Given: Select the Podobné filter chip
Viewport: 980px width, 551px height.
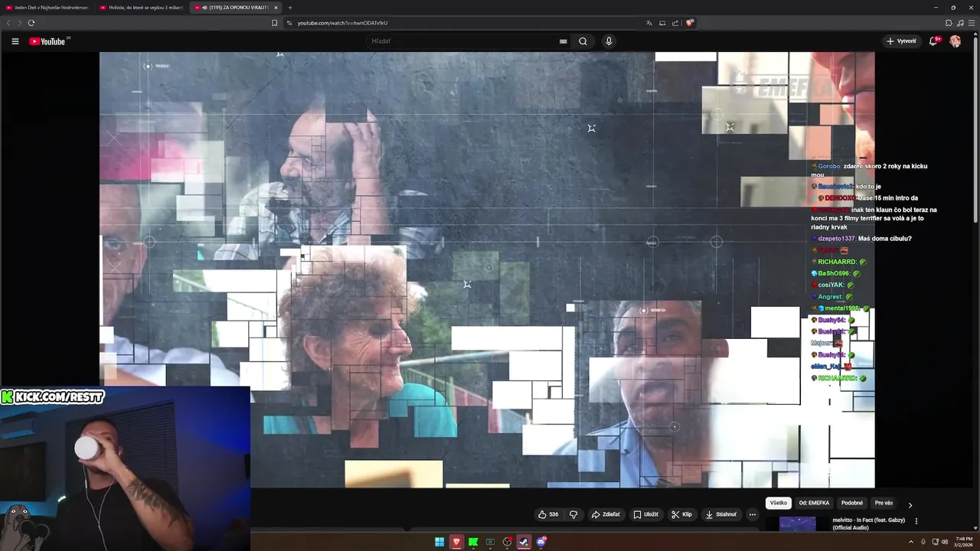Looking at the screenshot, I should coord(852,503).
